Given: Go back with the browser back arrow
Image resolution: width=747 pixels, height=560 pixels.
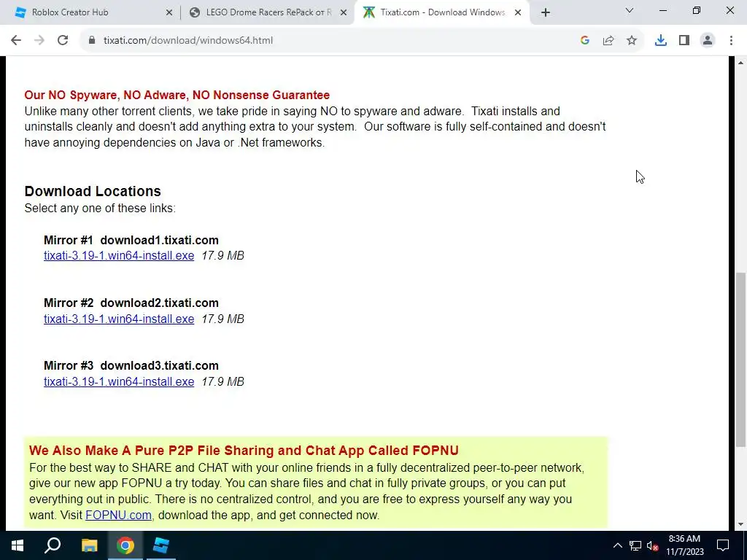Looking at the screenshot, I should [16, 41].
